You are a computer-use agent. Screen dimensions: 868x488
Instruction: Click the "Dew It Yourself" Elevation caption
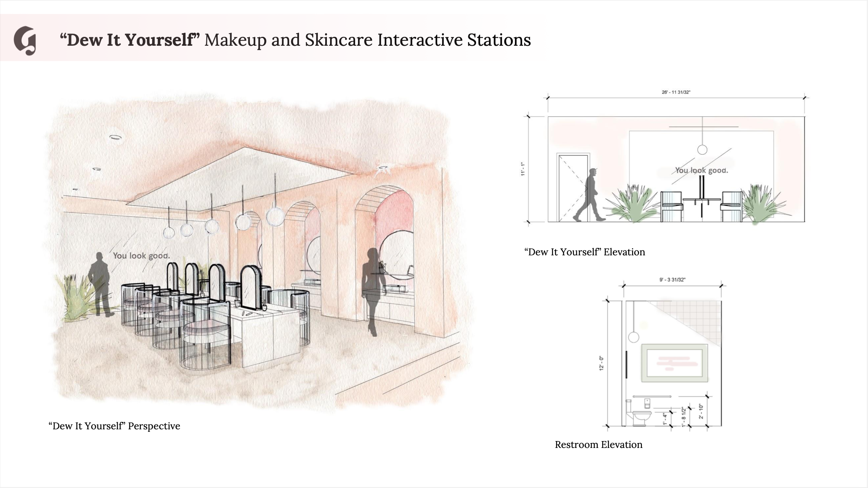(x=584, y=252)
